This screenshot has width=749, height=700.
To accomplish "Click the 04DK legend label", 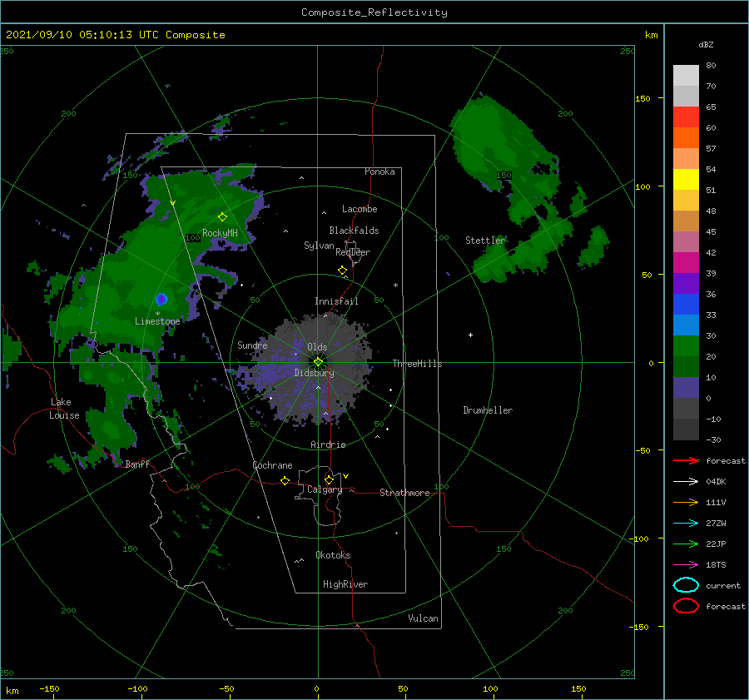I will tap(716, 482).
